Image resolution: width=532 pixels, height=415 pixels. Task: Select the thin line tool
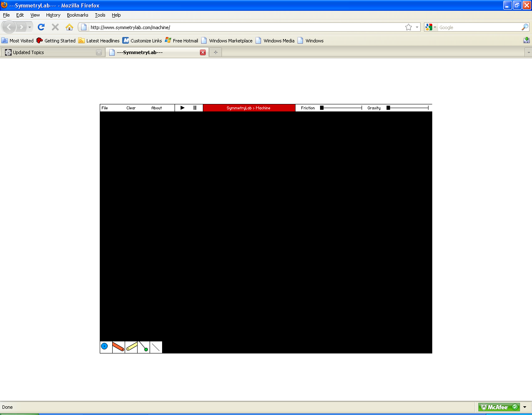(156, 347)
